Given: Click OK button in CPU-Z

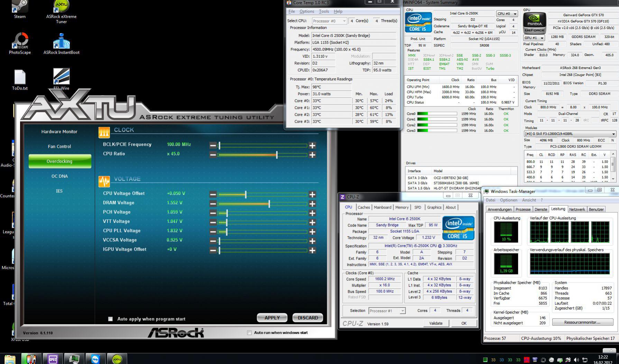Looking at the screenshot, I should pyautogui.click(x=464, y=323).
